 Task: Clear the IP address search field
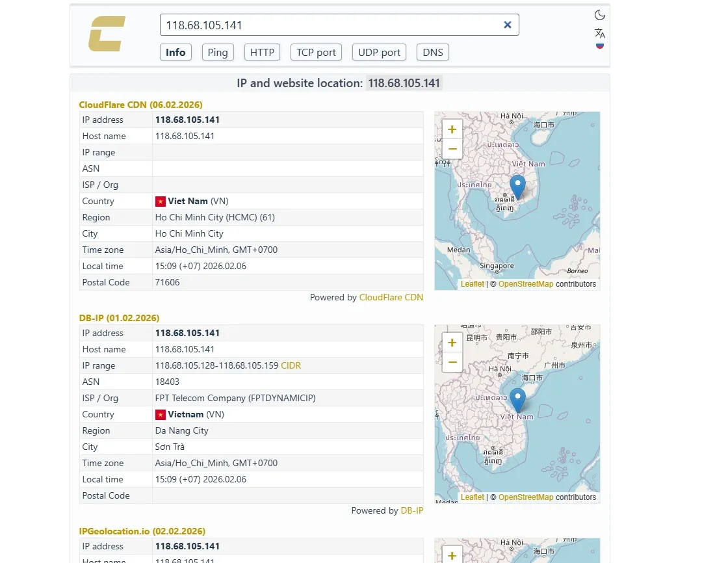pyautogui.click(x=507, y=25)
